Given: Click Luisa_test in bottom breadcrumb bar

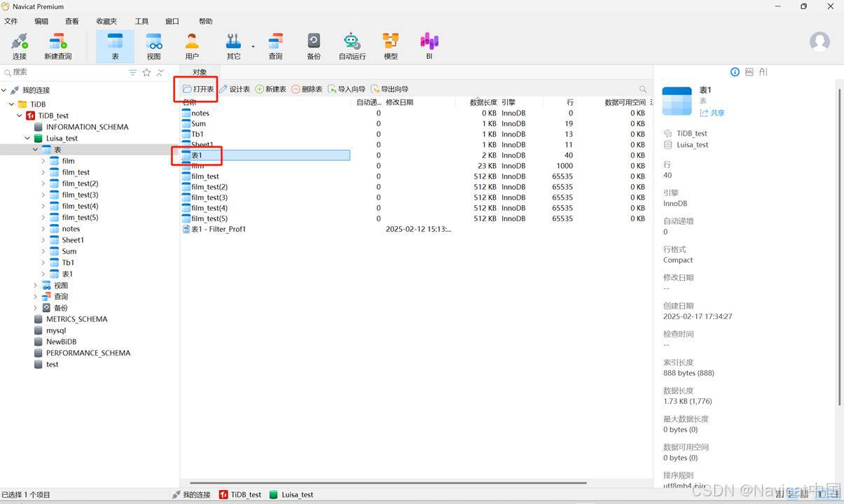Looking at the screenshot, I should pyautogui.click(x=291, y=494).
